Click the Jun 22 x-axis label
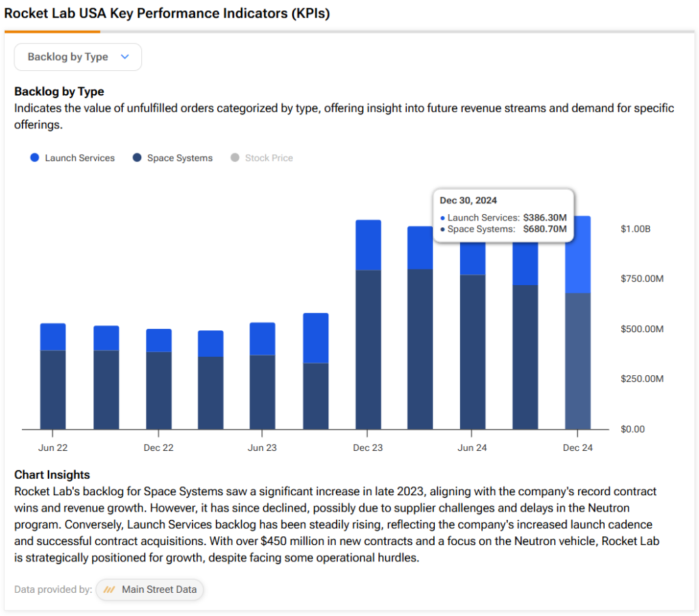 click(x=53, y=448)
